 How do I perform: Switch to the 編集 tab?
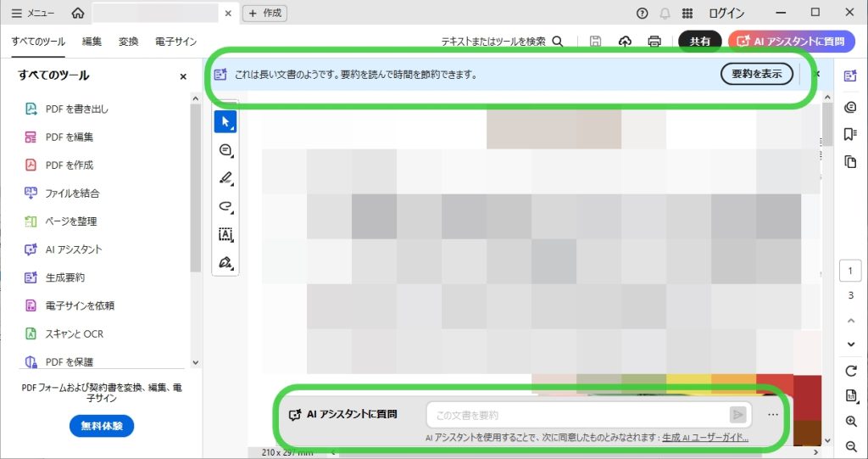92,41
